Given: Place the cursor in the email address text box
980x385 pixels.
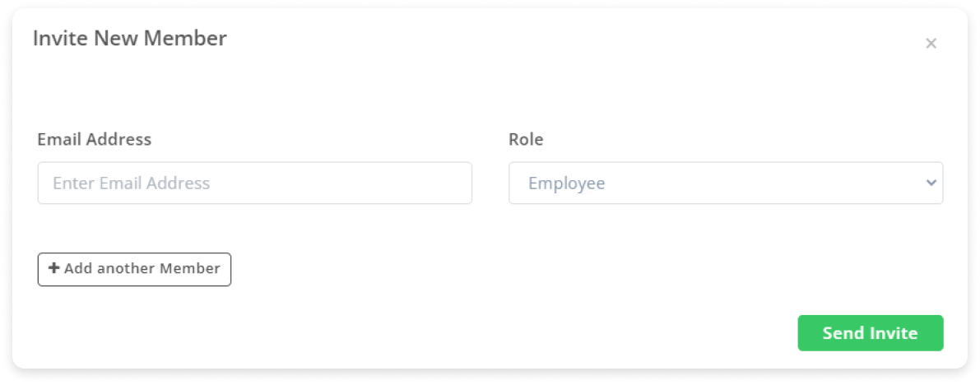Looking at the screenshot, I should [x=255, y=183].
